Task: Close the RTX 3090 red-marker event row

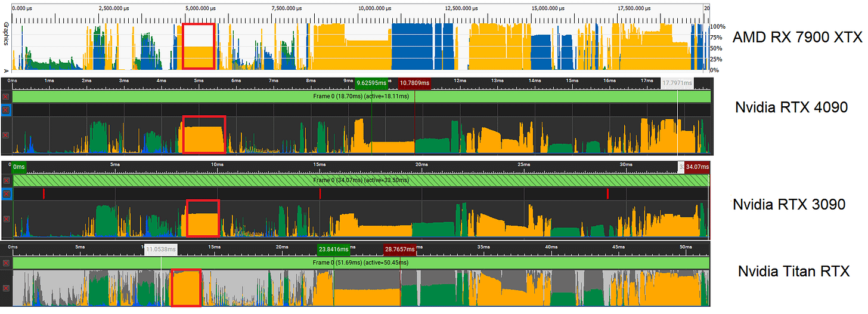Action: (x=6, y=194)
